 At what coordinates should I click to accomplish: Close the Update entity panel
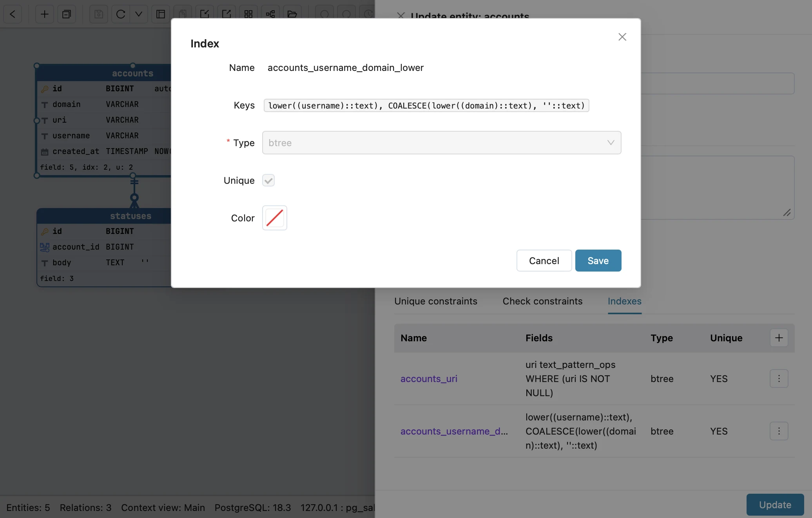401,16
